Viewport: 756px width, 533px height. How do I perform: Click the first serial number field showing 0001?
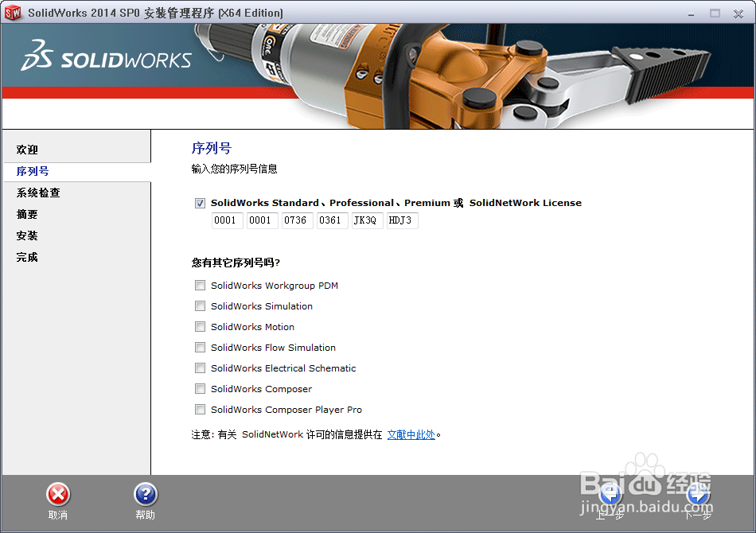pyautogui.click(x=227, y=220)
